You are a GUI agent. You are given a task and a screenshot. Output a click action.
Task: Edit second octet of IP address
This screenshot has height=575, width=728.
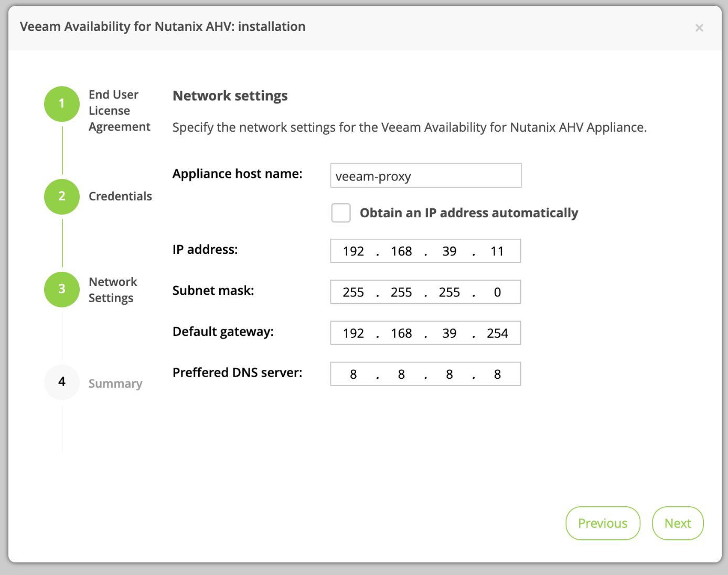401,251
